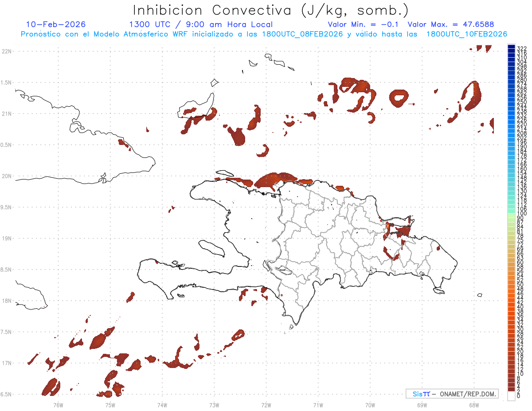This screenshot has height=411, width=532.
Task: Click the '74W' longitude label
Action: pos(162,404)
